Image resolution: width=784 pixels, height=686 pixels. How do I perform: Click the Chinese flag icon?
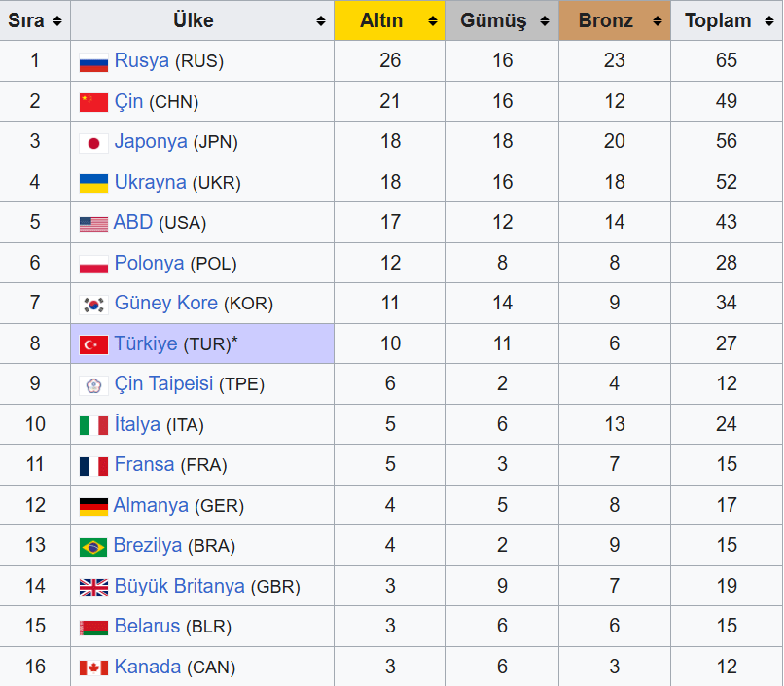(x=93, y=102)
